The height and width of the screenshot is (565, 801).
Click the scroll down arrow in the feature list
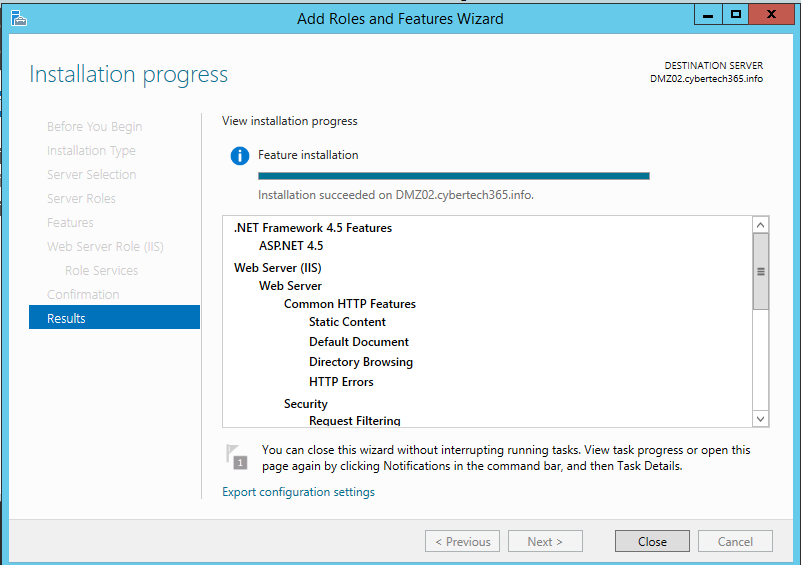760,419
